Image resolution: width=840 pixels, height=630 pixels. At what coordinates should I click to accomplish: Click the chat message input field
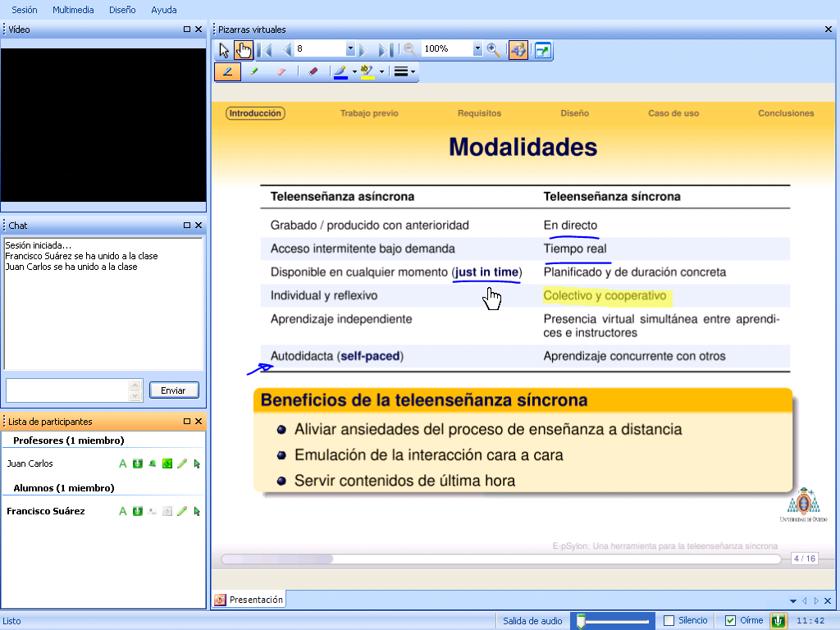[67, 390]
